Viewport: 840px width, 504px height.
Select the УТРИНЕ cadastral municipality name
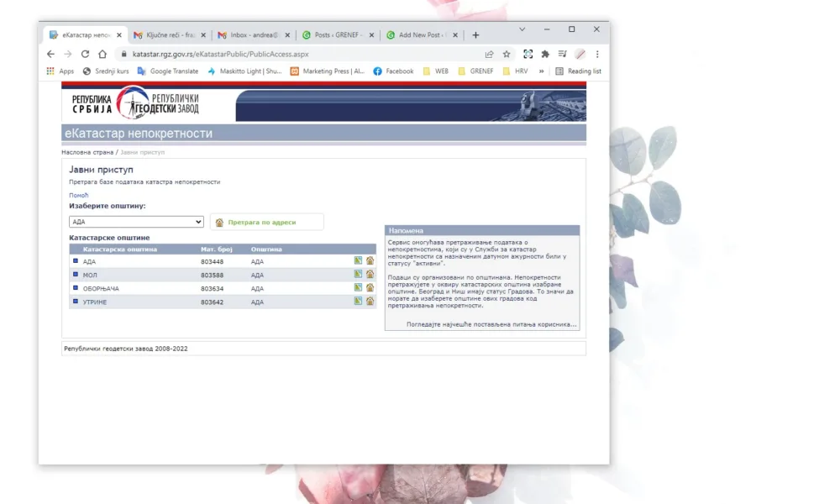coord(95,302)
